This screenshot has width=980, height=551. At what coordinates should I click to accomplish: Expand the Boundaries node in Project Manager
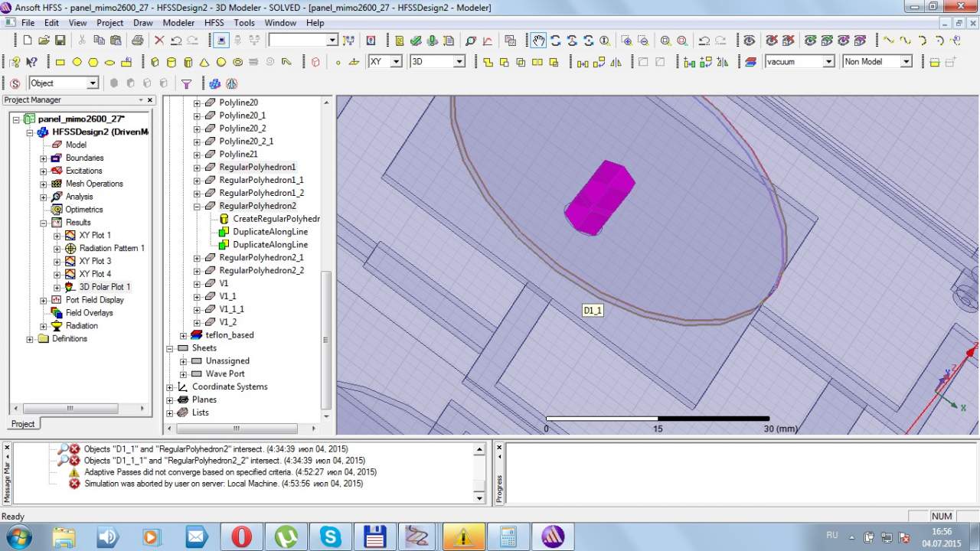click(44, 158)
